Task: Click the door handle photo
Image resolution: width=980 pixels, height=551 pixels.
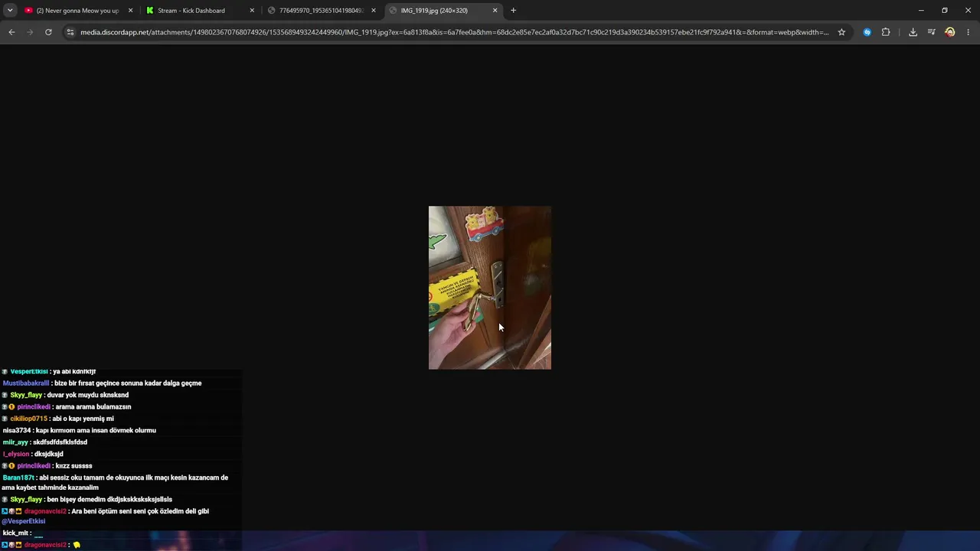Action: tap(490, 288)
